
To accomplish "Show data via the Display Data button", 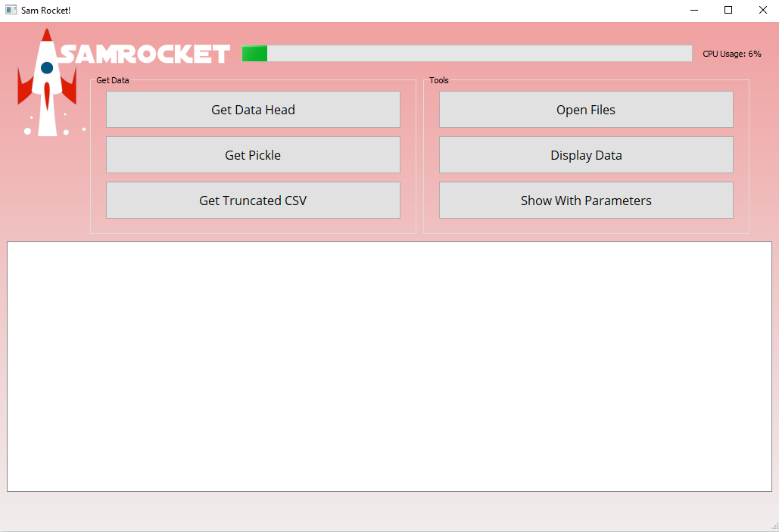I will pyautogui.click(x=586, y=154).
